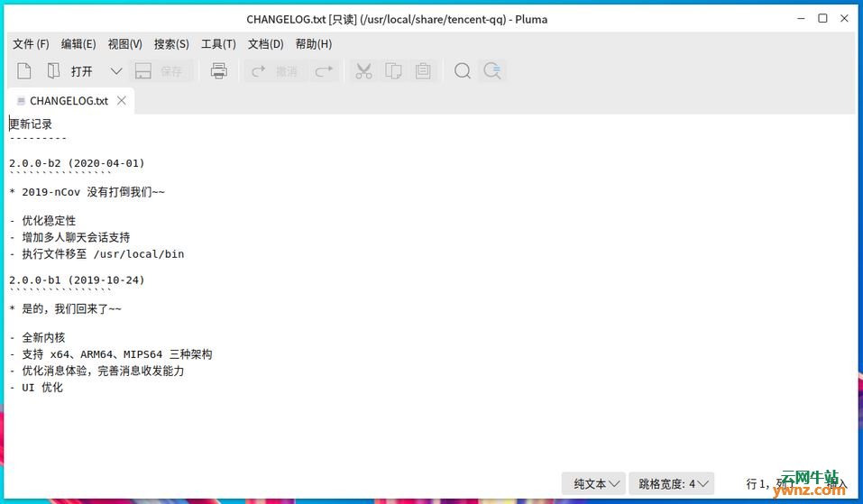
Task: Click the save floppy disk icon
Action: [143, 71]
